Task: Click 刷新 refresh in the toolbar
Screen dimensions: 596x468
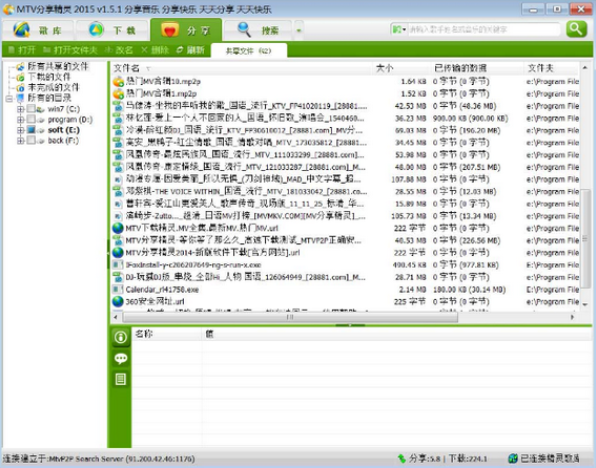Action: point(190,50)
